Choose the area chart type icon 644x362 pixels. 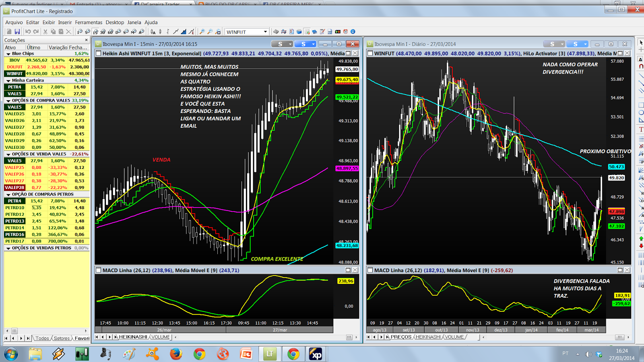click(184, 31)
